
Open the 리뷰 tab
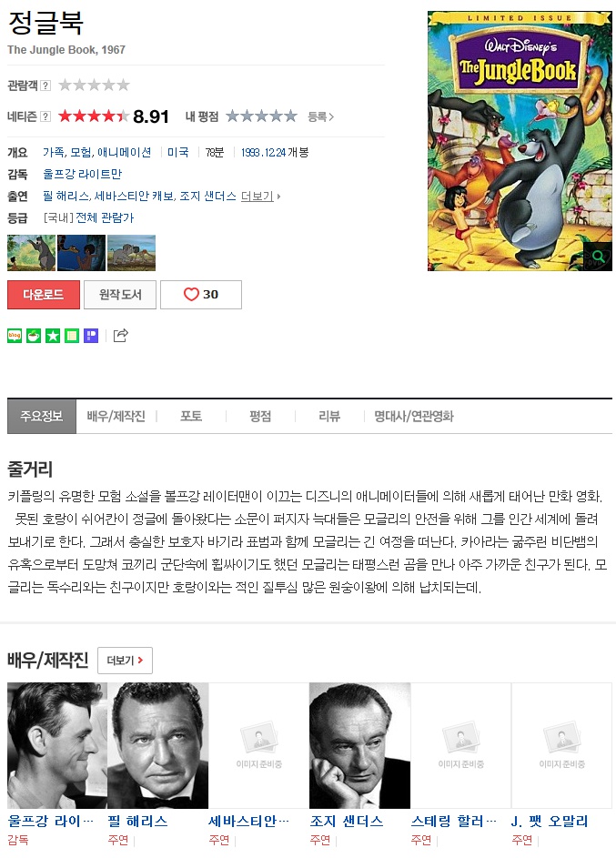[329, 417]
